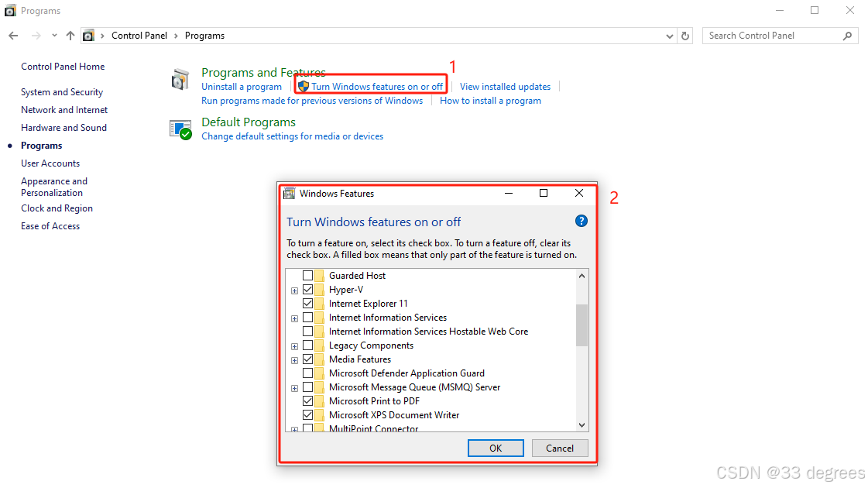
Task: Click the Programs and Features icon
Action: click(180, 79)
